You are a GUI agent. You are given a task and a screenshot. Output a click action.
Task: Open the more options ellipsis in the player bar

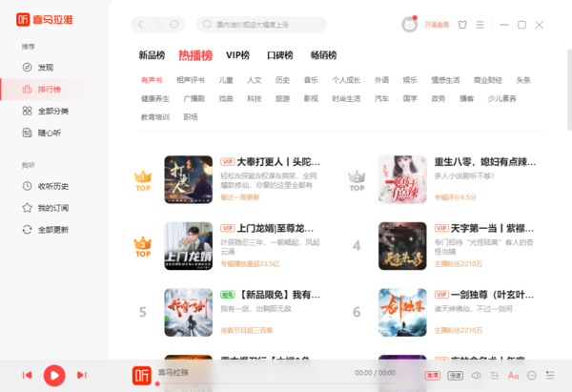click(x=532, y=375)
